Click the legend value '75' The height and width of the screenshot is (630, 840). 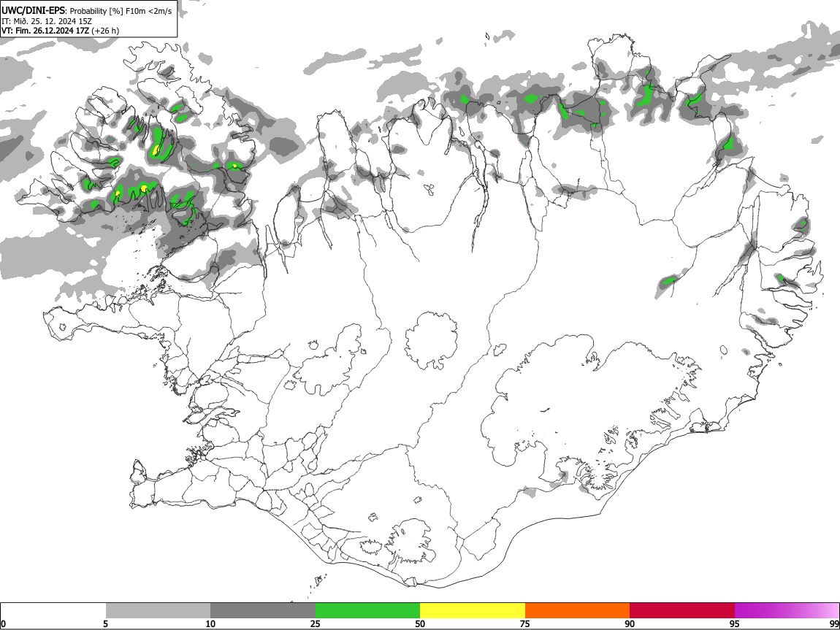click(x=525, y=623)
